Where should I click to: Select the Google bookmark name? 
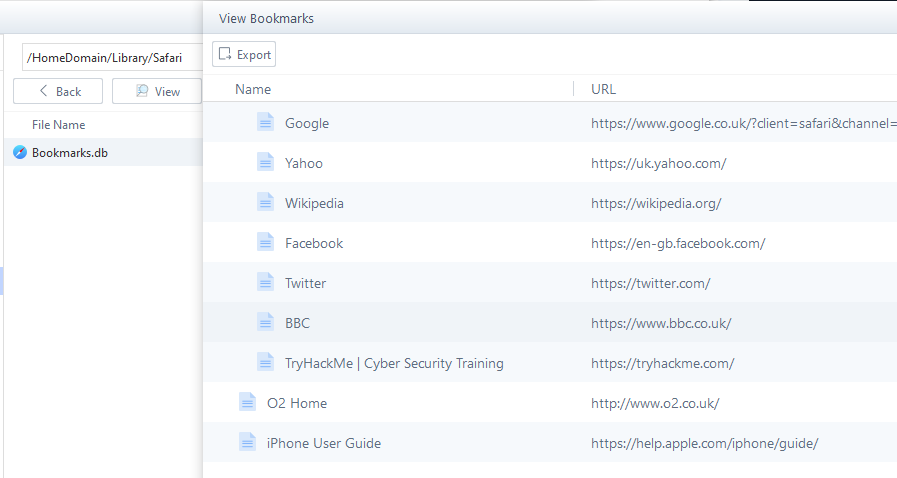click(307, 124)
